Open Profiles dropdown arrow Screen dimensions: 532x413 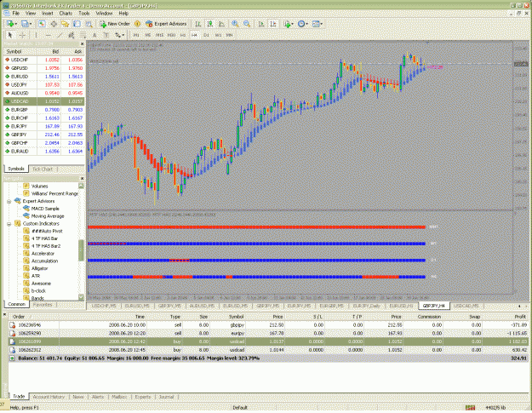point(30,24)
